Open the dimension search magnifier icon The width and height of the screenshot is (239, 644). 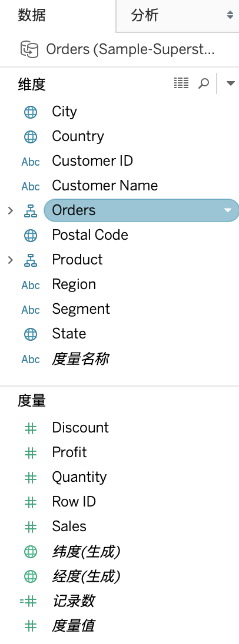coord(204,83)
